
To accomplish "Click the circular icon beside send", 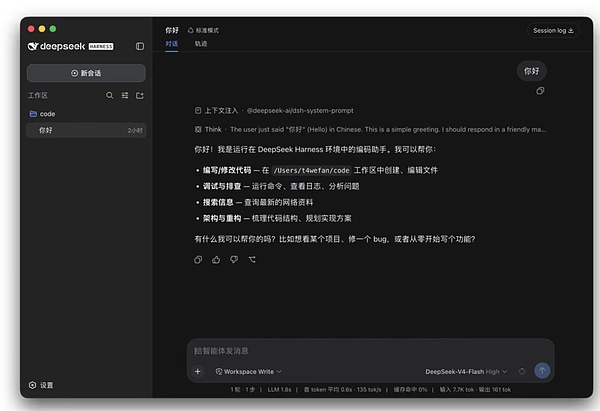I will pyautogui.click(x=522, y=371).
